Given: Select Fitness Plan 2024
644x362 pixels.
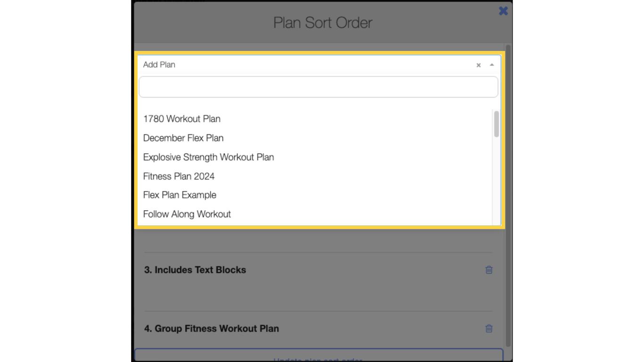Looking at the screenshot, I should 179,176.
